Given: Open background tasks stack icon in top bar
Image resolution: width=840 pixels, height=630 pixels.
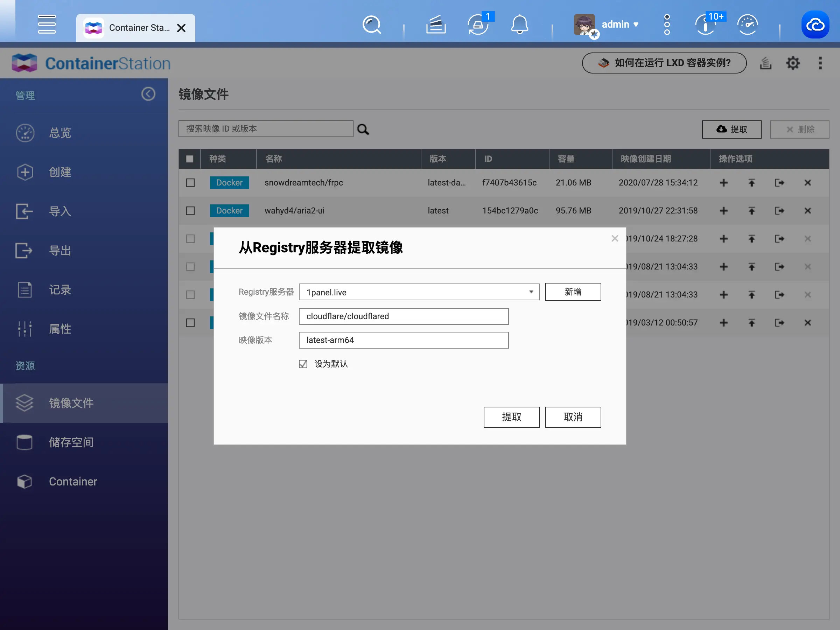Looking at the screenshot, I should tap(435, 25).
